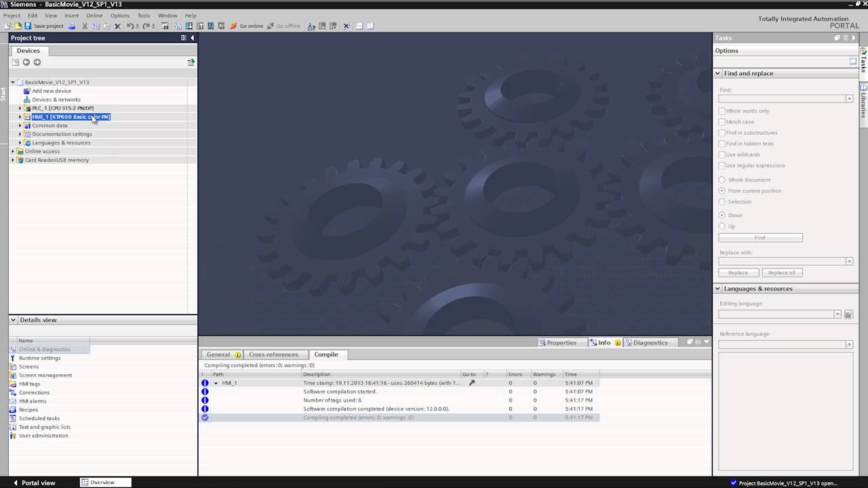The image size is (868, 488).
Task: Click Go online in the toolbar
Action: [246, 26]
